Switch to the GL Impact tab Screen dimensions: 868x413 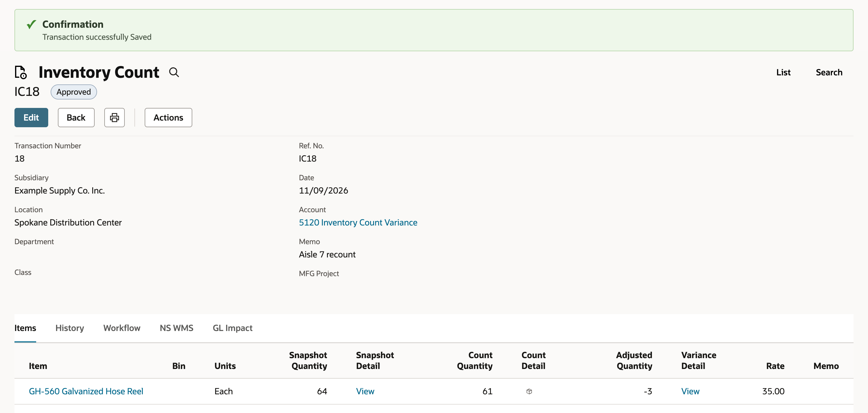click(232, 328)
